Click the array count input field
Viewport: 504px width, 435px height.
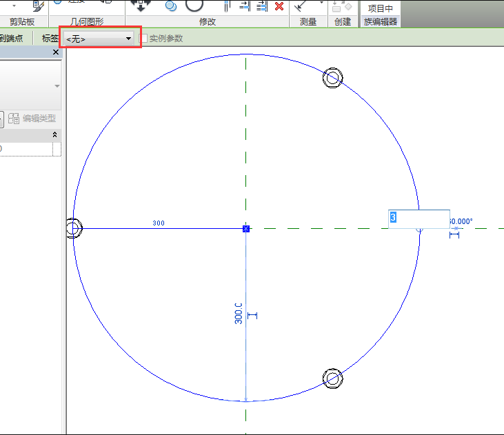pos(419,218)
